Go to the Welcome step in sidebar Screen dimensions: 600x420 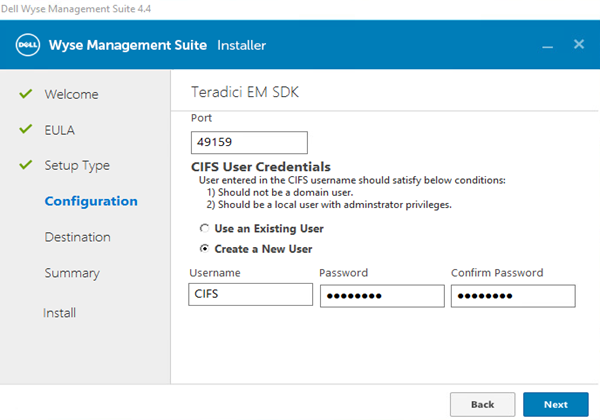(x=71, y=94)
